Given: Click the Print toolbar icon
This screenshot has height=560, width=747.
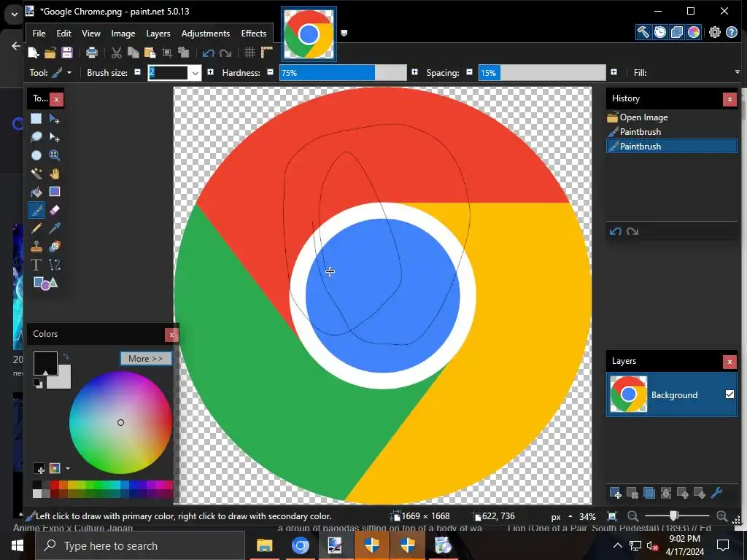Looking at the screenshot, I should coord(91,52).
